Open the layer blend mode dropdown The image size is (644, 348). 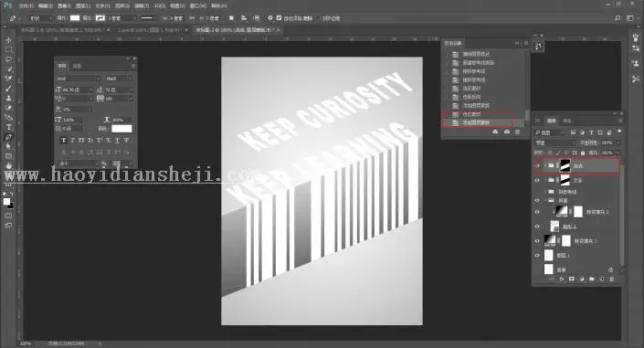click(554, 142)
